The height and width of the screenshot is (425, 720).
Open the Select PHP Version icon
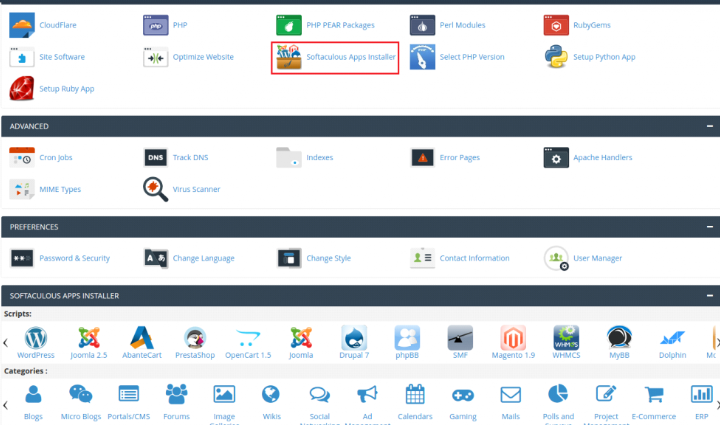click(x=422, y=57)
